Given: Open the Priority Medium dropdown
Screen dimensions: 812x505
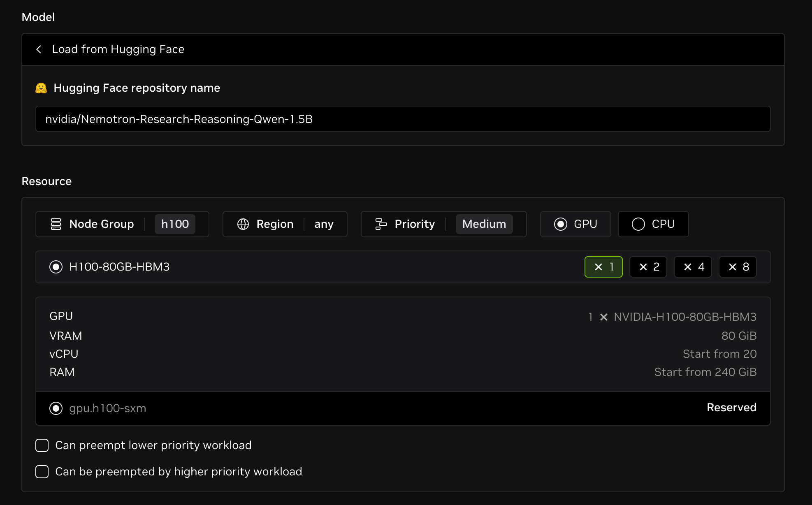Looking at the screenshot, I should point(443,224).
